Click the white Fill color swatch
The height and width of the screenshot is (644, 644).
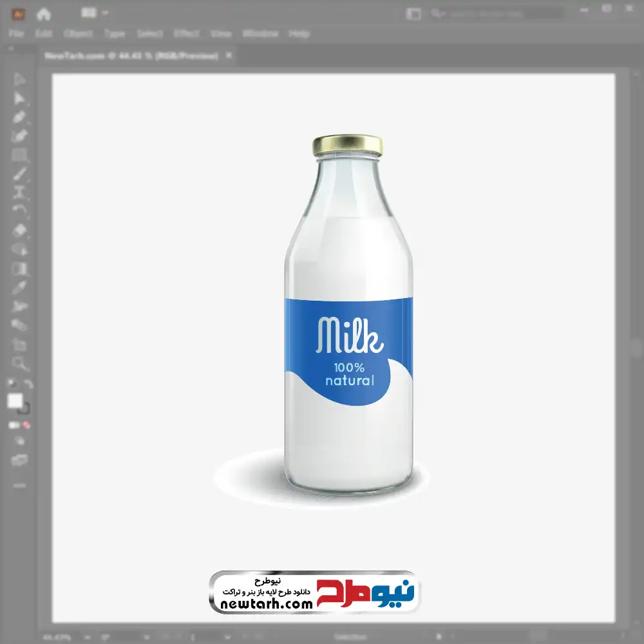15,401
